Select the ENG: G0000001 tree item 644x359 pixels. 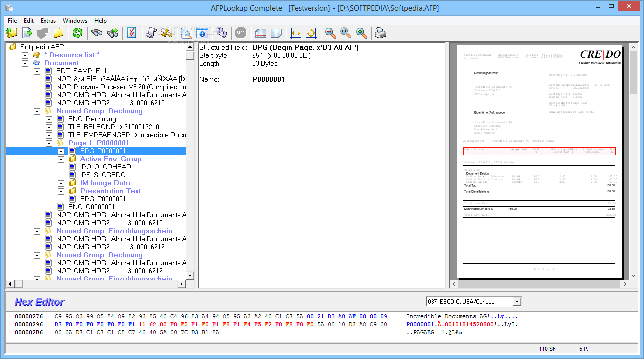pos(91,207)
